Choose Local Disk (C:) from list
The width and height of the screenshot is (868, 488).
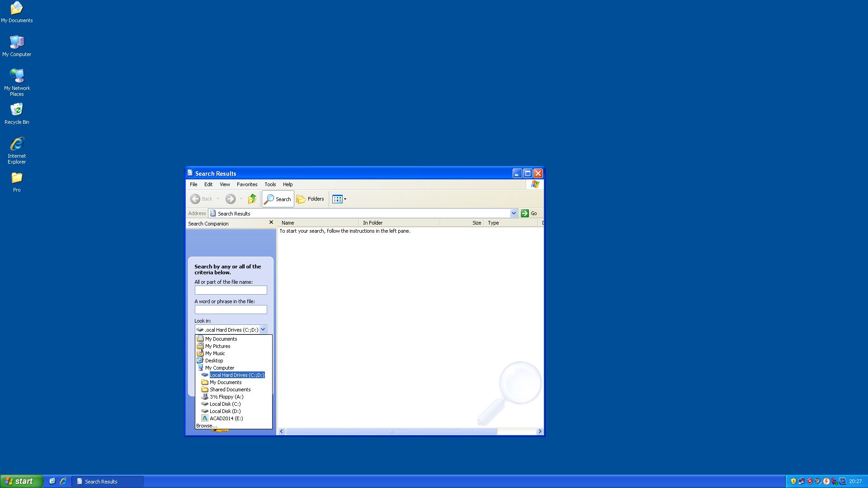[x=225, y=404]
